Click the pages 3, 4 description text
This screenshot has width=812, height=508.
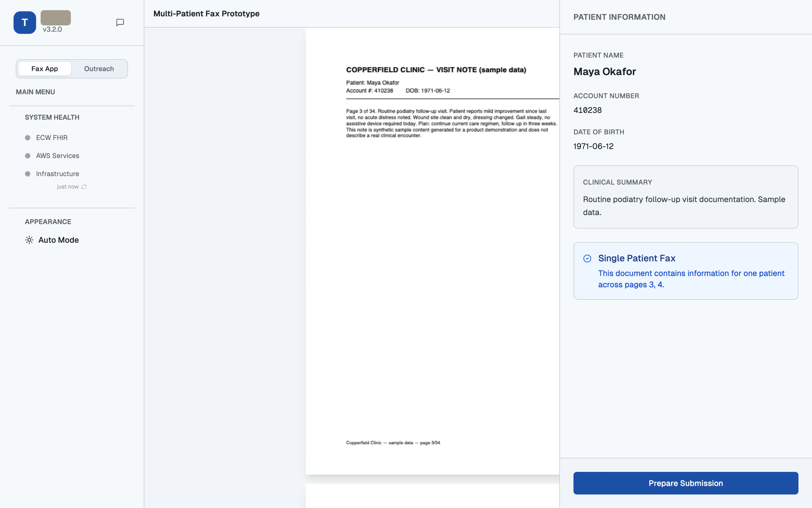point(691,279)
